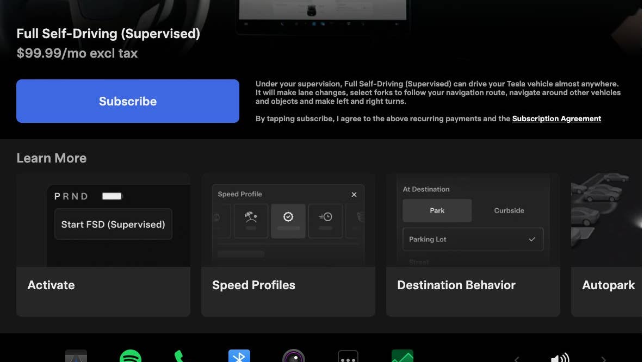Open the Subscription Agreement link
This screenshot has height=362, width=644.
click(x=556, y=118)
